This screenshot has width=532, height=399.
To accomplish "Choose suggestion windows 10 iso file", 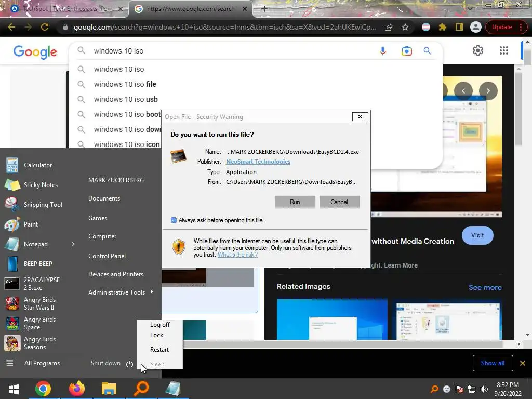I will pyautogui.click(x=125, y=84).
